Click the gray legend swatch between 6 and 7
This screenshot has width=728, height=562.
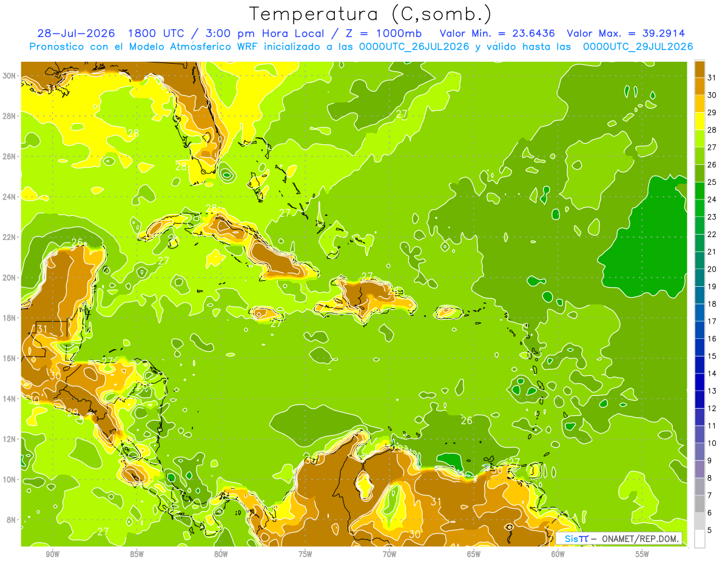(x=699, y=504)
